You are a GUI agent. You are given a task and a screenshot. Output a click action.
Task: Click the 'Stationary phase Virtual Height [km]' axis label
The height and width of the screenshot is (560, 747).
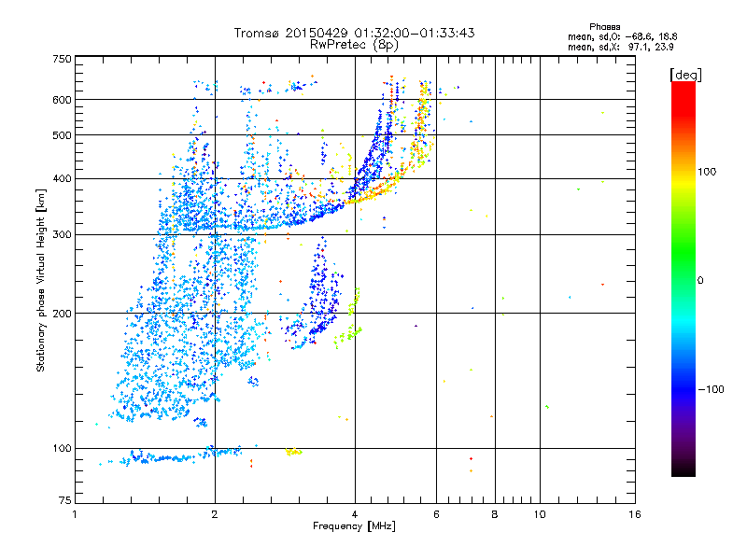coord(40,281)
